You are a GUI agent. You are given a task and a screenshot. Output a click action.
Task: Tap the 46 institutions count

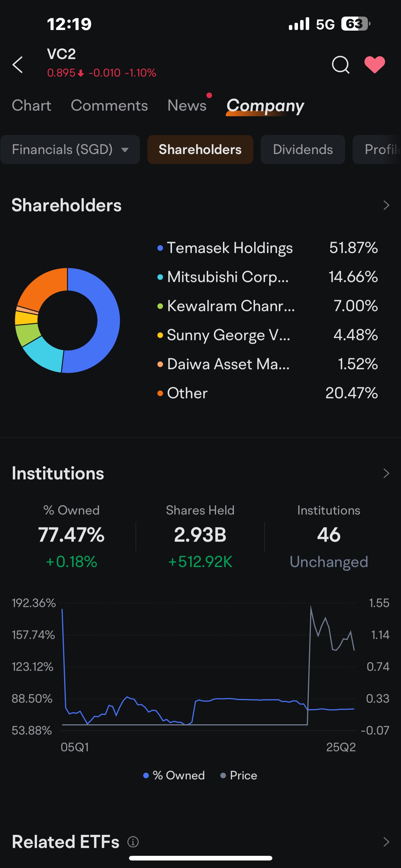click(x=329, y=535)
